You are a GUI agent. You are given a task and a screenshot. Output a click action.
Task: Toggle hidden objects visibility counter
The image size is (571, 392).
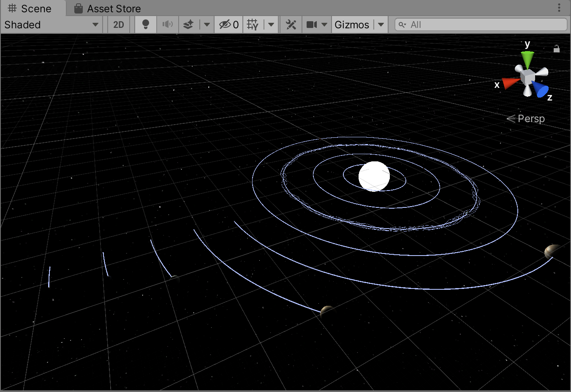[228, 24]
